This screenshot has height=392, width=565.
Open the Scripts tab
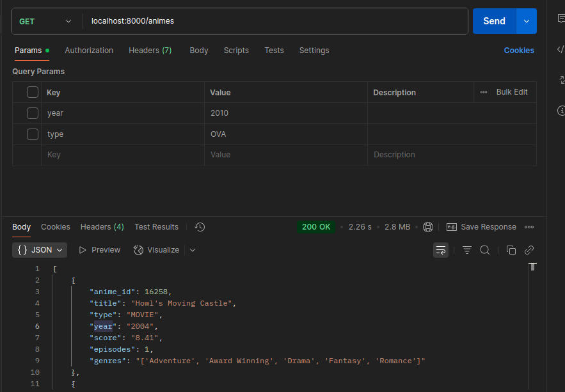click(x=236, y=51)
